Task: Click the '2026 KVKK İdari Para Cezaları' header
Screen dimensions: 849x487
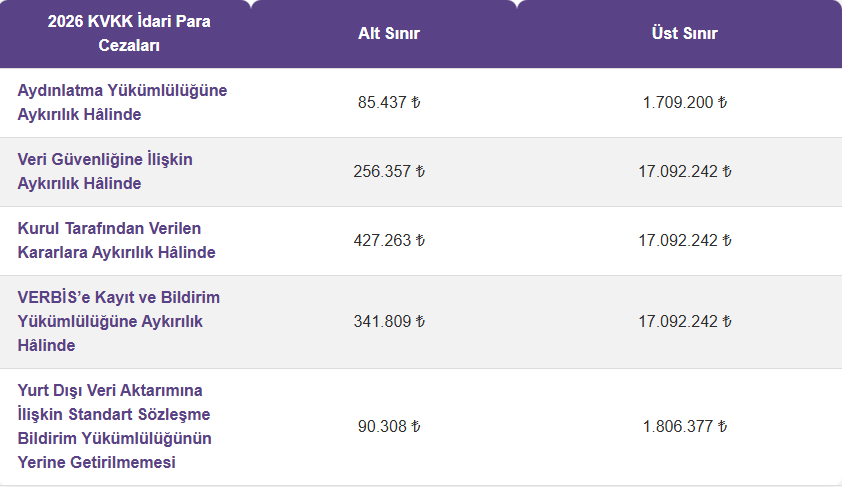Action: (129, 34)
